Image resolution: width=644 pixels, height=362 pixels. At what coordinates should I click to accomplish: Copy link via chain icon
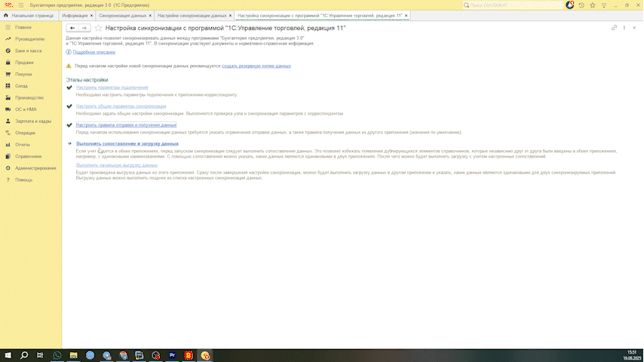click(x=614, y=28)
